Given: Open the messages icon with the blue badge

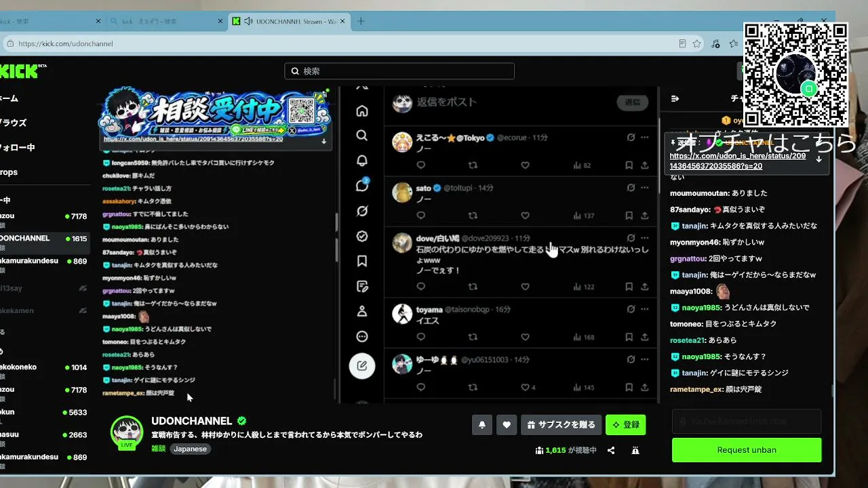Looking at the screenshot, I should click(362, 186).
